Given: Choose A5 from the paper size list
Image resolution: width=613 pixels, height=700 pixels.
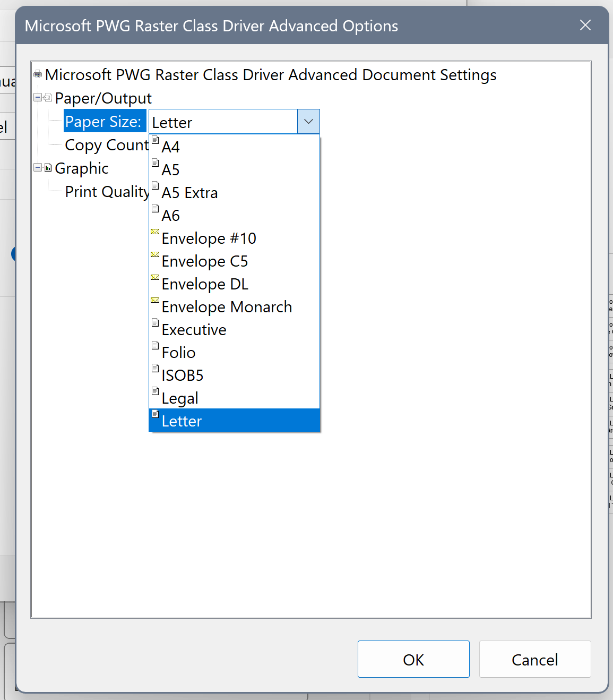Looking at the screenshot, I should pyautogui.click(x=235, y=169).
